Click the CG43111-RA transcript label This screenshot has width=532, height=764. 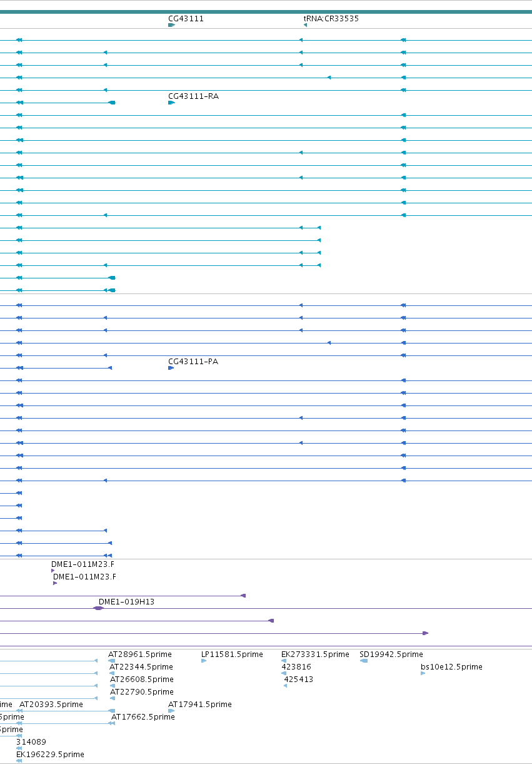pyautogui.click(x=193, y=96)
